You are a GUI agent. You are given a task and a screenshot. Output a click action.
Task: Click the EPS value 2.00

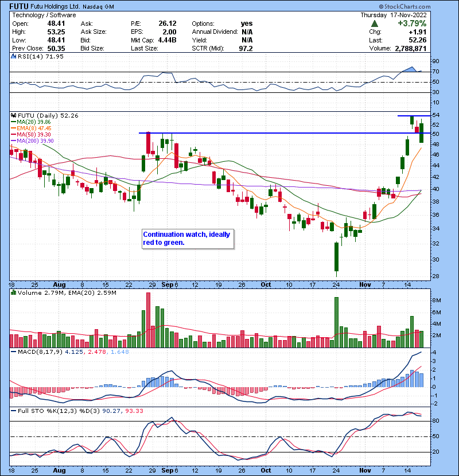pos(169,32)
